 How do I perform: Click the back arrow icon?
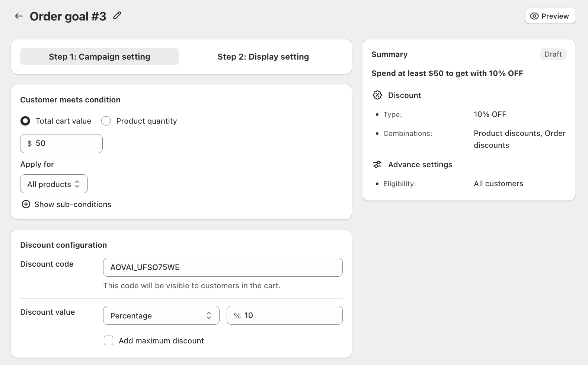pyautogui.click(x=19, y=16)
